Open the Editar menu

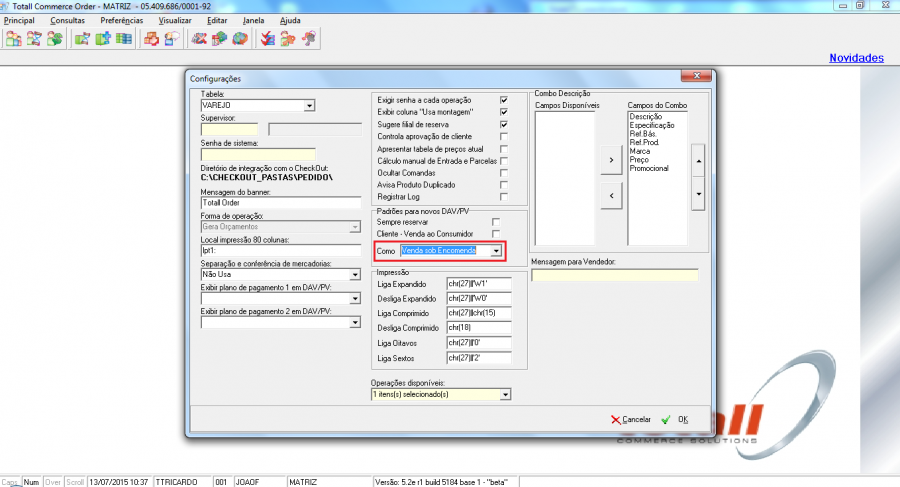[x=217, y=20]
